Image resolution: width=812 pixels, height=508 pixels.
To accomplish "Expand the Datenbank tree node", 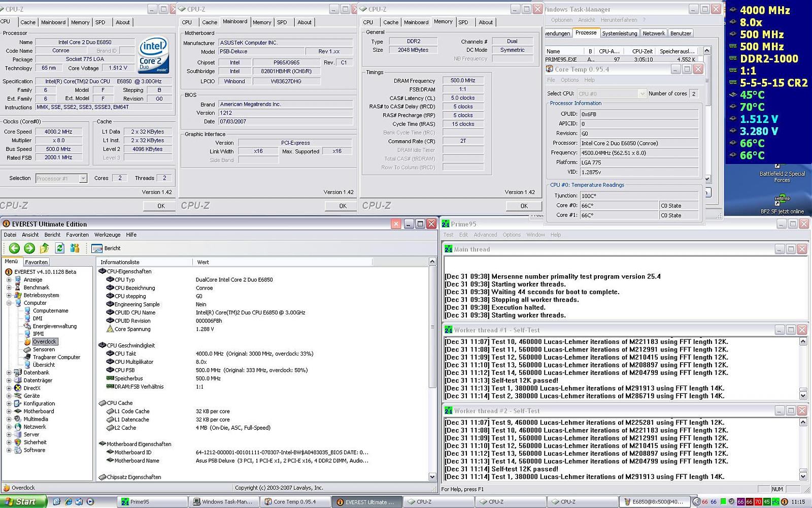I will click(9, 373).
